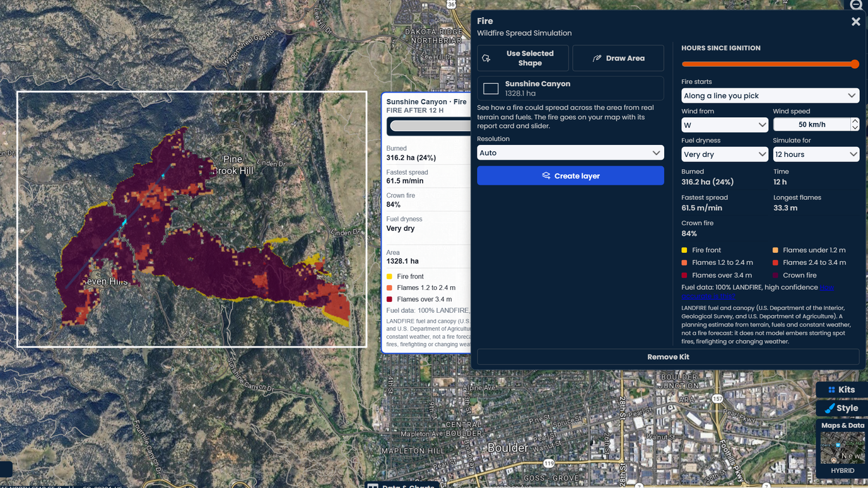The width and height of the screenshot is (868, 488).
Task: Click the Highway 119 shield marker on map
Action: 549,463
